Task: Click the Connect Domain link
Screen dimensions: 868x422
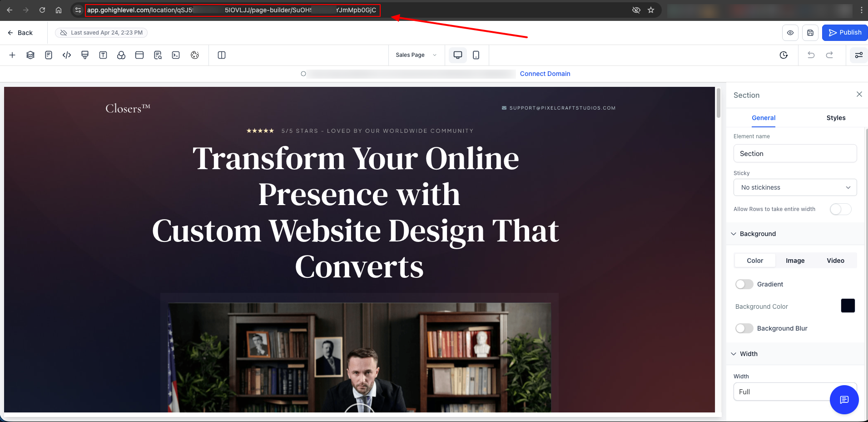Action: pyautogui.click(x=545, y=74)
